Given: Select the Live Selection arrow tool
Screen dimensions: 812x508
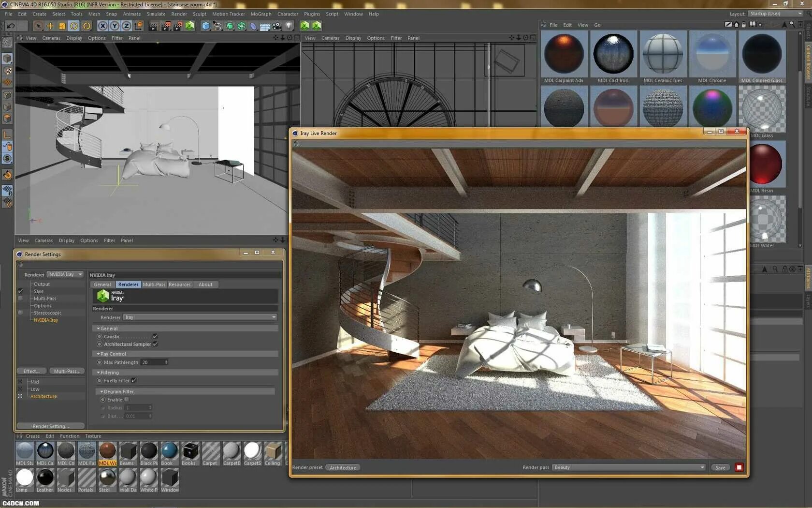Looking at the screenshot, I should 38,26.
